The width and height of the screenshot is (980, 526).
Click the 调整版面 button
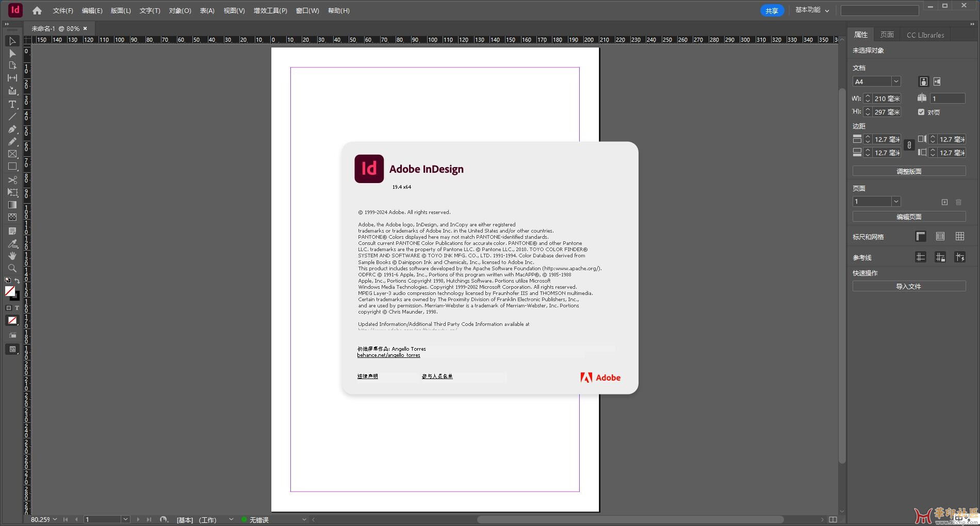(909, 171)
